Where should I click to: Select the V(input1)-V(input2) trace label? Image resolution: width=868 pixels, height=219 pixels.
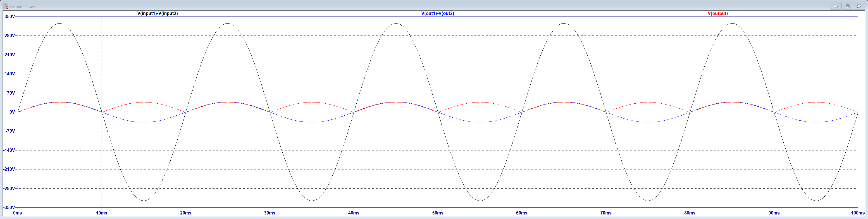[x=157, y=14]
